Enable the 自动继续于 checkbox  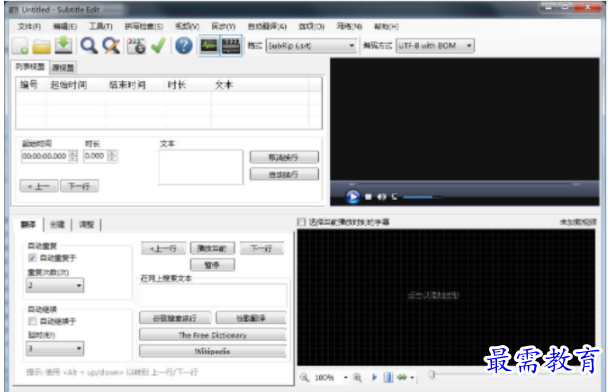pyautogui.click(x=33, y=321)
